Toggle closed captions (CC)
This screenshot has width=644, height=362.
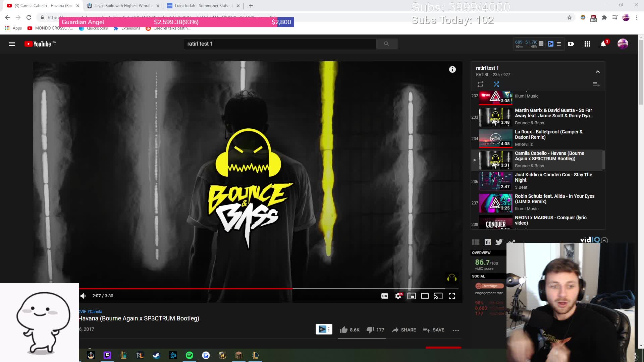pos(385,296)
